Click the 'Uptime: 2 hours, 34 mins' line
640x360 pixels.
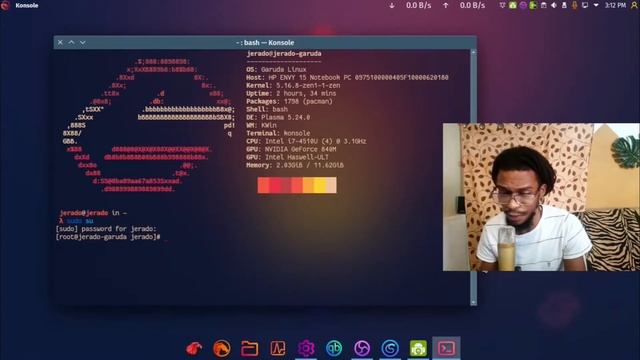(291, 93)
